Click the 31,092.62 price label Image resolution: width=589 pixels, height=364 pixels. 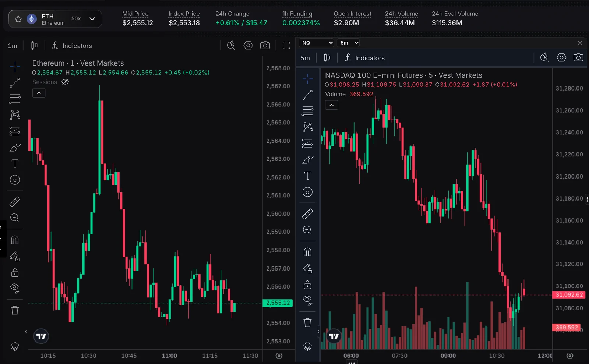[x=569, y=295]
